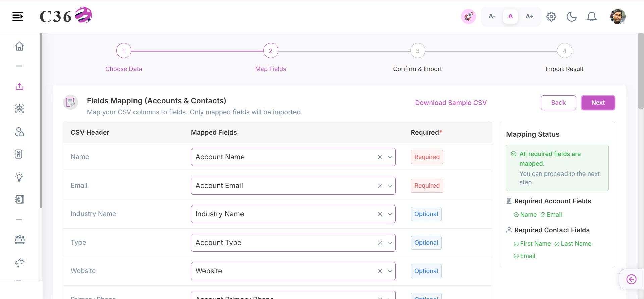644x299 pixels.
Task: Click the upload import sidebar icon
Action: tap(19, 87)
